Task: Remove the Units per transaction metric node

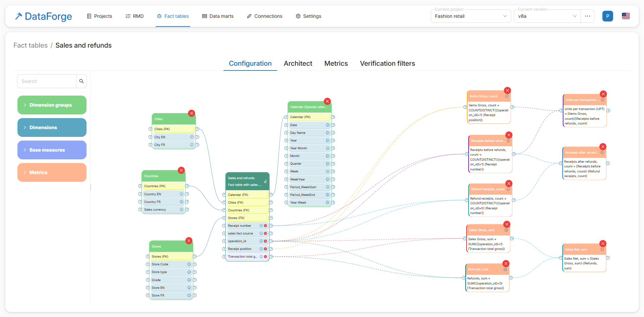Action: point(603,94)
